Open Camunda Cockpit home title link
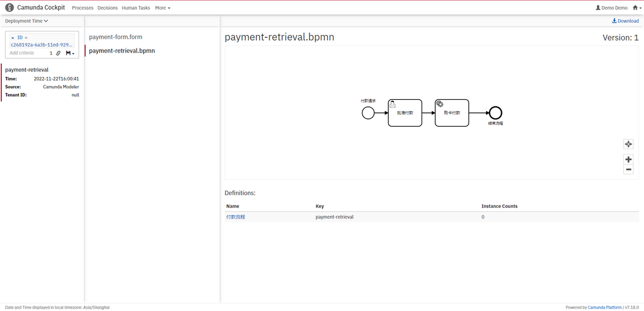 pyautogui.click(x=41, y=7)
